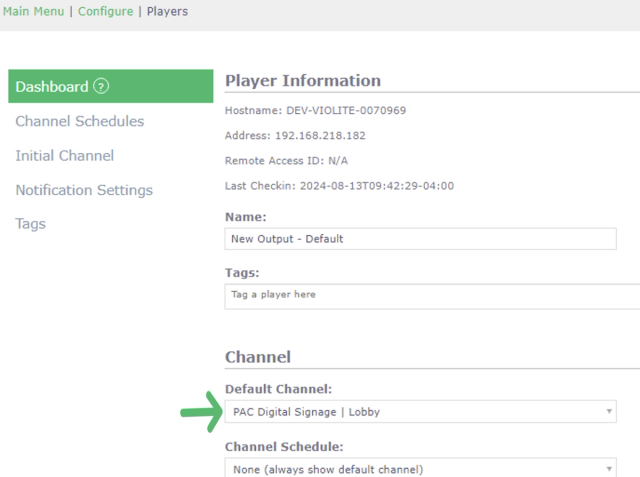Click the hostname DEV-VIOLITE-0070969 text

(x=346, y=111)
